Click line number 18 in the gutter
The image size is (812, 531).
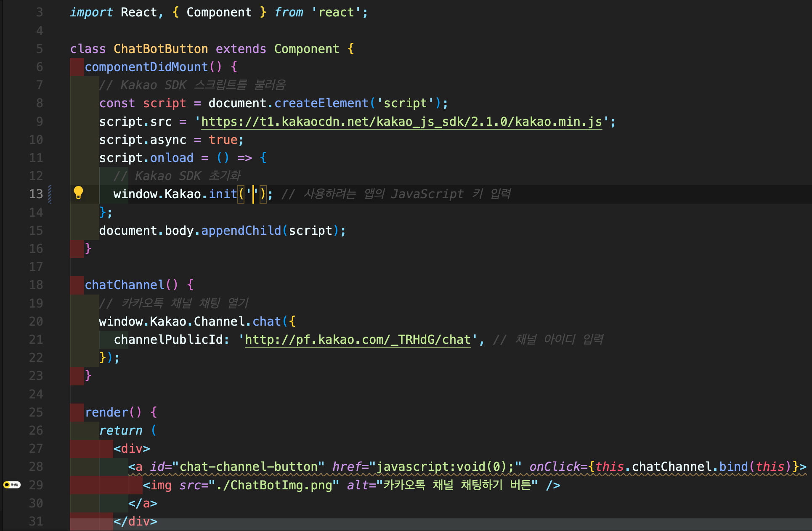pos(36,285)
